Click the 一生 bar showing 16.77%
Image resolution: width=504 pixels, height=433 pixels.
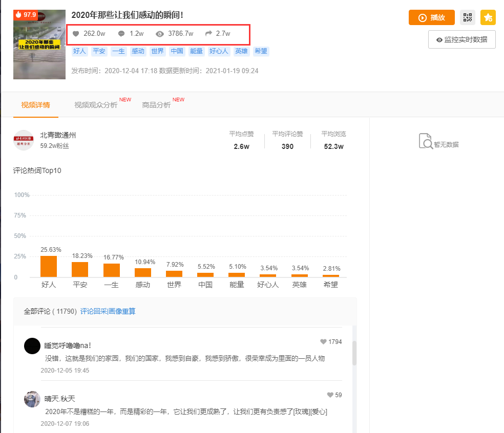[112, 270]
